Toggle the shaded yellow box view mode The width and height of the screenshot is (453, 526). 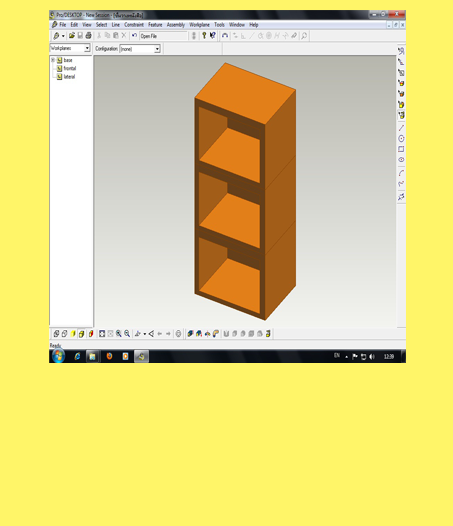[81, 334]
